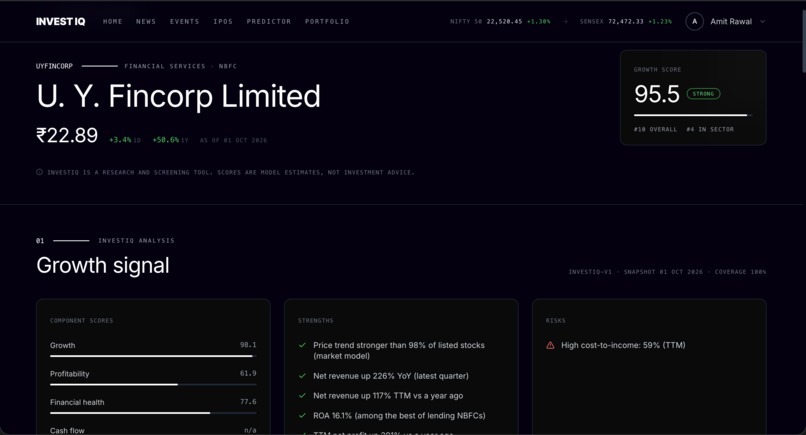Click the 'Coverage 100%' text

pyautogui.click(x=740, y=271)
